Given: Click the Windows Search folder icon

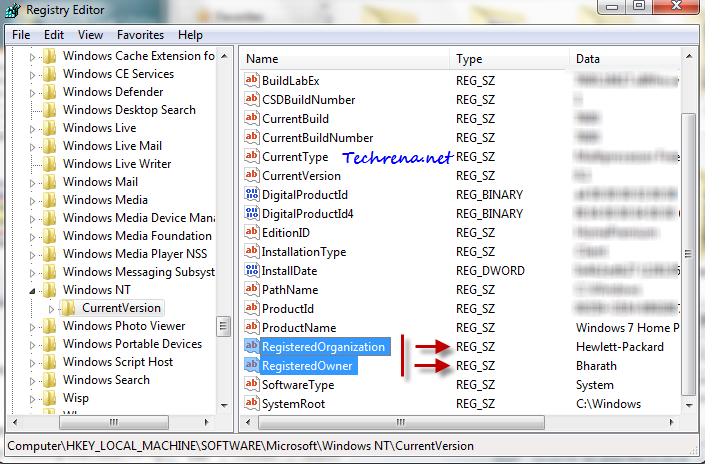Looking at the screenshot, I should click(x=49, y=380).
